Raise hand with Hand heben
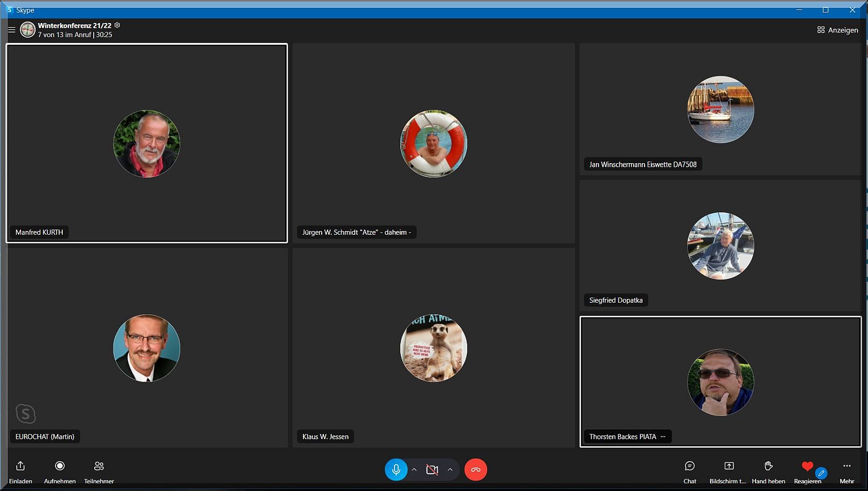Image resolution: width=868 pixels, height=491 pixels. pyautogui.click(x=768, y=466)
